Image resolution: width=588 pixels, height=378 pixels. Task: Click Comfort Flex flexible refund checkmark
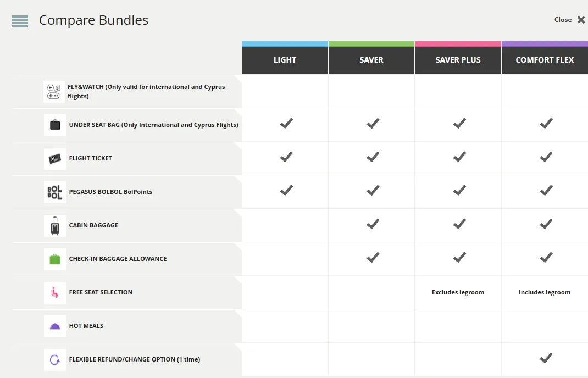[546, 358]
